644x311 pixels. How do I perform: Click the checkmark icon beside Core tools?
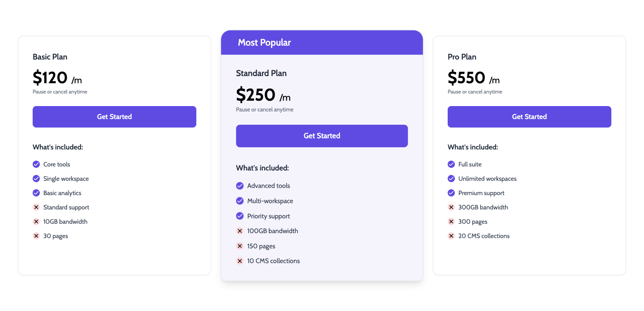[x=36, y=164]
